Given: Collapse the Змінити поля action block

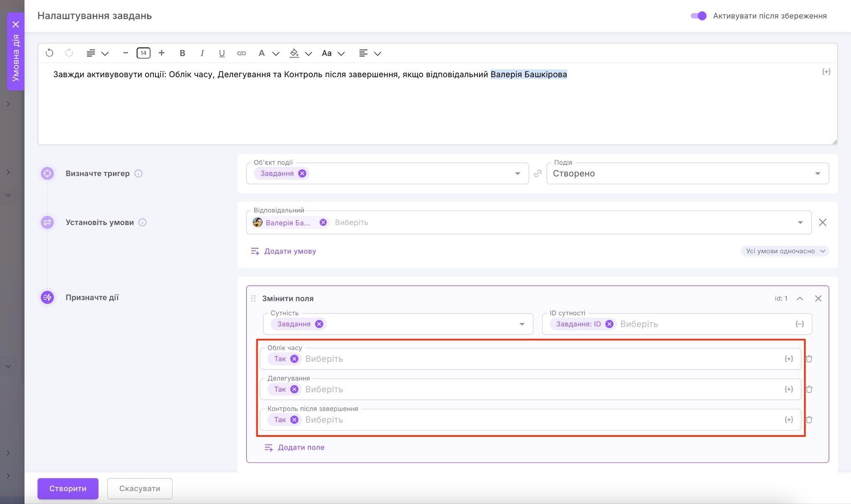Looking at the screenshot, I should tap(799, 298).
